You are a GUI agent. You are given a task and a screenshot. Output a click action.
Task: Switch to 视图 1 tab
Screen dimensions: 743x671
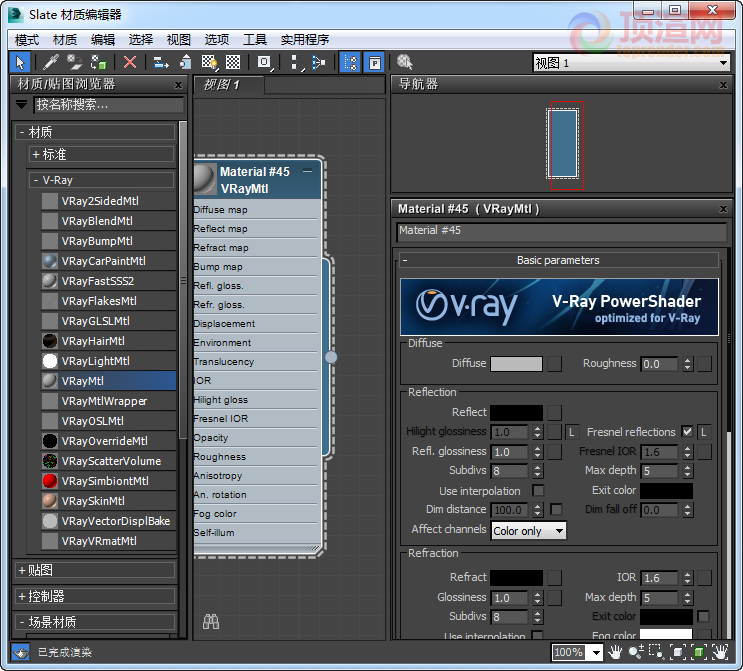coord(228,85)
